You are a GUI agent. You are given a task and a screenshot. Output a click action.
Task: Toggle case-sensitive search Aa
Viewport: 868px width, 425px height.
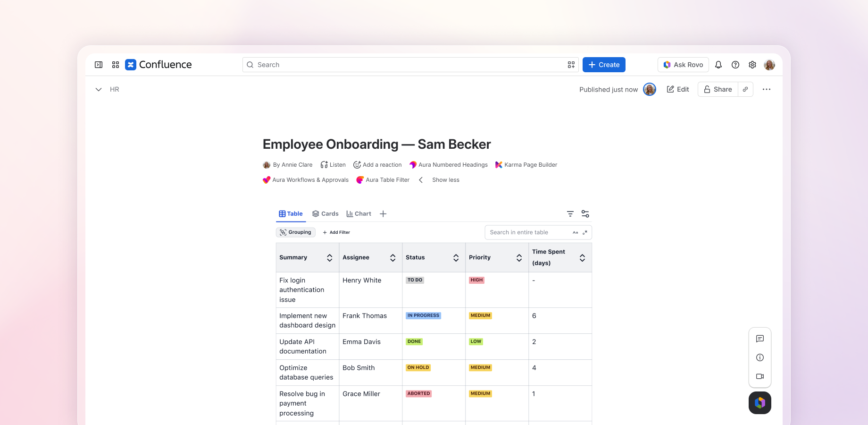pos(576,232)
